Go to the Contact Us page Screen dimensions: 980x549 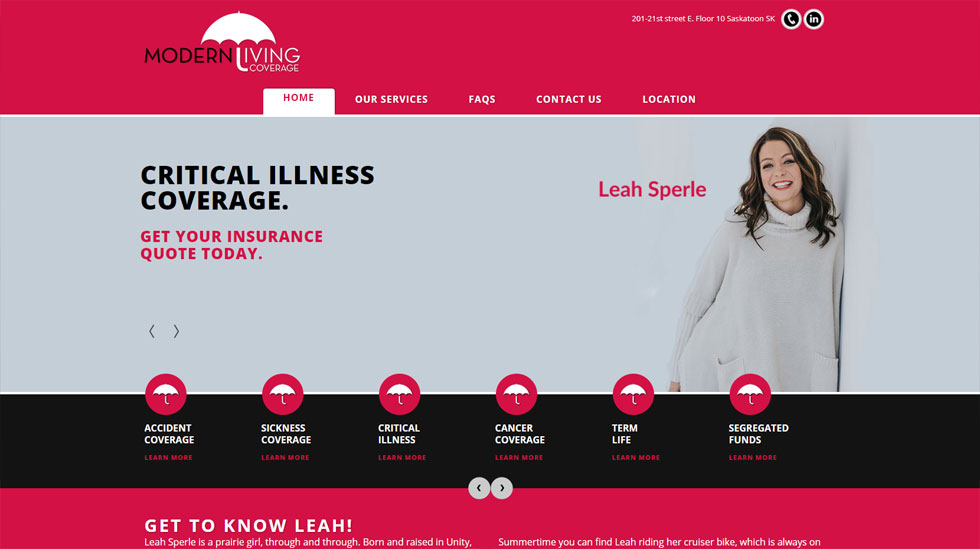point(569,99)
